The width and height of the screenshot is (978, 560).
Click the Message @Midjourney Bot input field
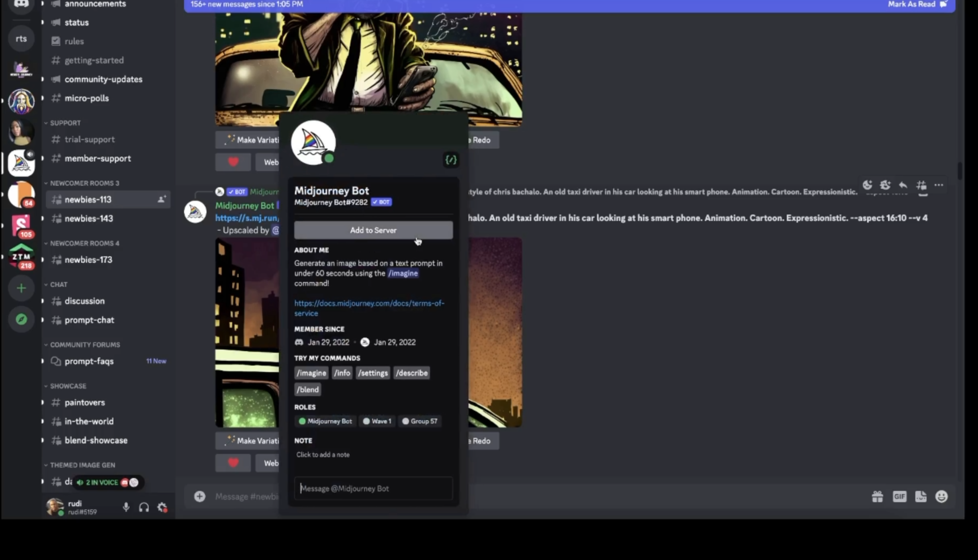pyautogui.click(x=373, y=488)
